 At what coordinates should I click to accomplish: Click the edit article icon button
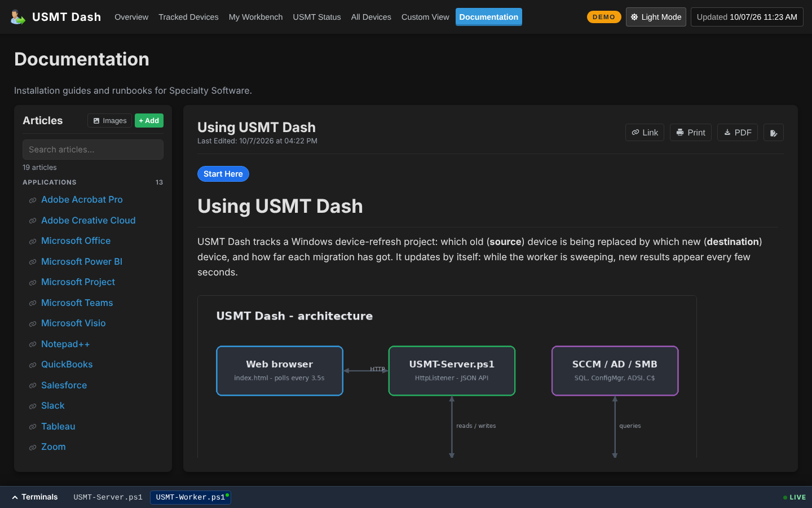(774, 133)
